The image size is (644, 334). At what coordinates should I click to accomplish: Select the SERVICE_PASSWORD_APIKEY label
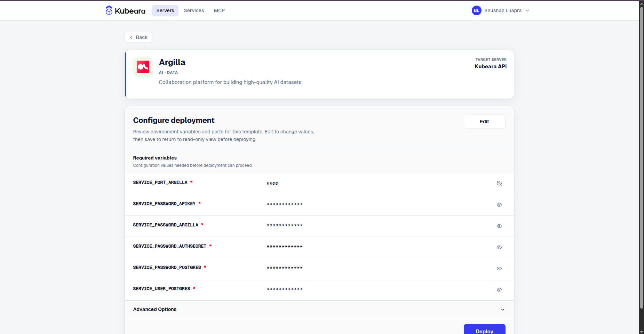(x=164, y=204)
